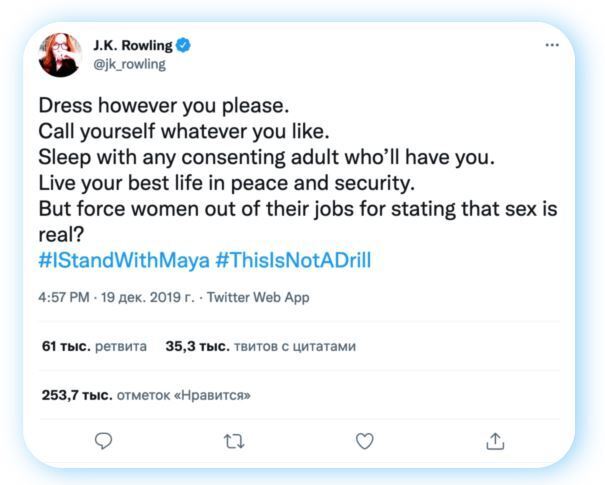
Task: Click the reply speech bubble icon
Action: 103,441
